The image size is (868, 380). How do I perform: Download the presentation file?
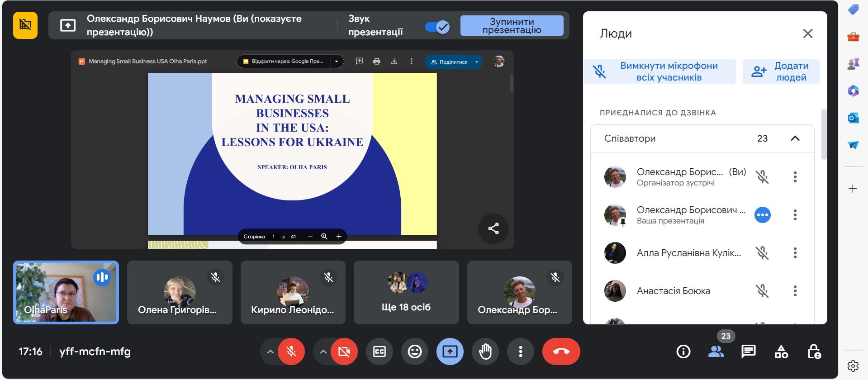pos(394,62)
